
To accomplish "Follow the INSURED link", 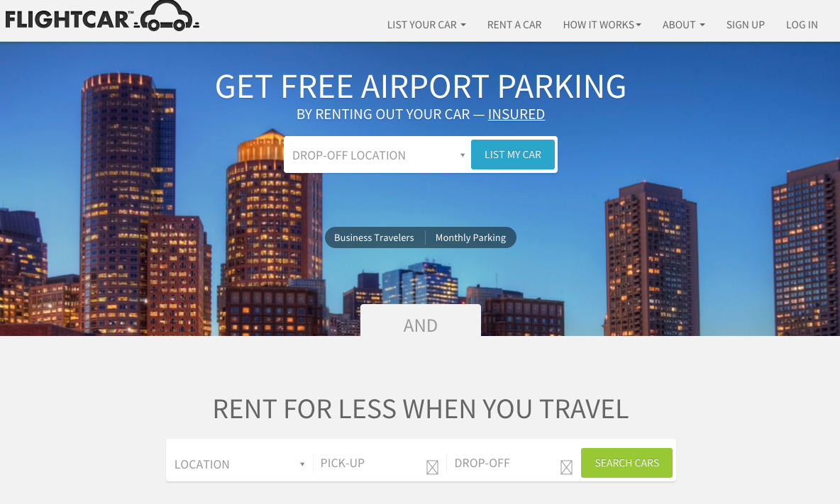I will (x=516, y=115).
